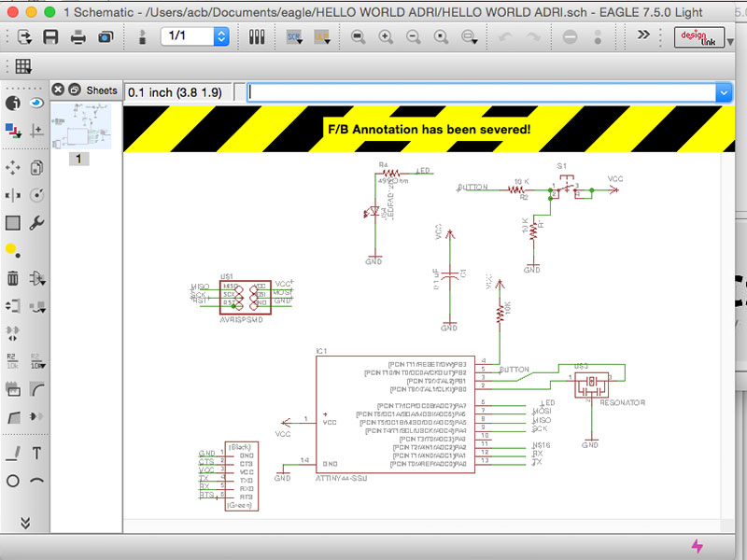
Task: Click the Zoom to fit icon
Action: 358,36
